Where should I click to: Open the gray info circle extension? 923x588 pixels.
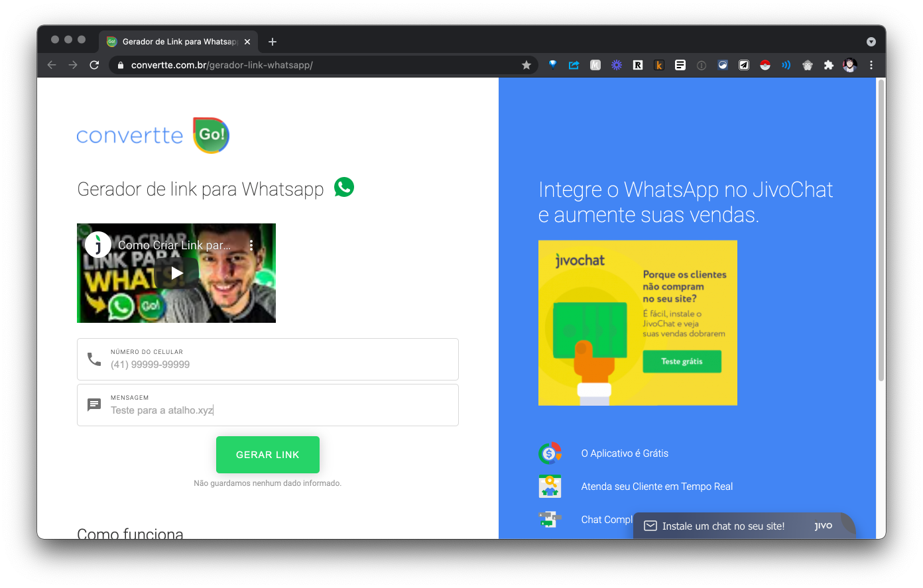click(x=702, y=65)
